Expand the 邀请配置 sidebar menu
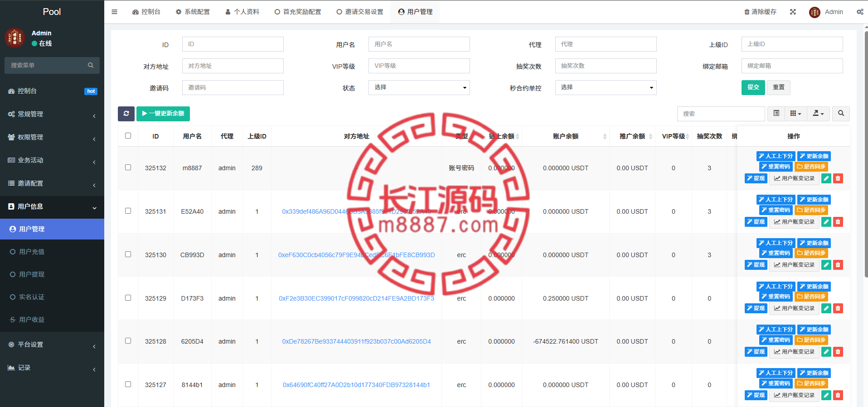Image resolution: width=868 pixels, height=407 pixels. coord(52,183)
